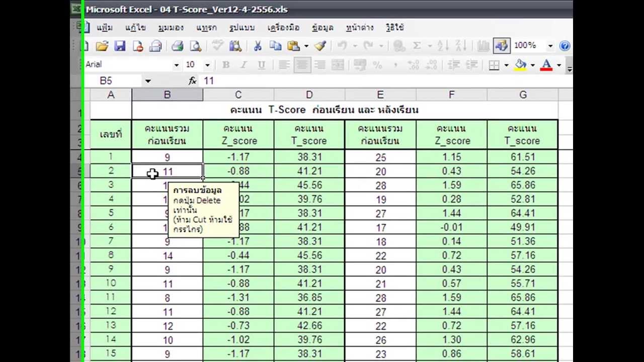The width and height of the screenshot is (644, 362).
Task: Apply the red Font Color A
Action: click(x=546, y=65)
